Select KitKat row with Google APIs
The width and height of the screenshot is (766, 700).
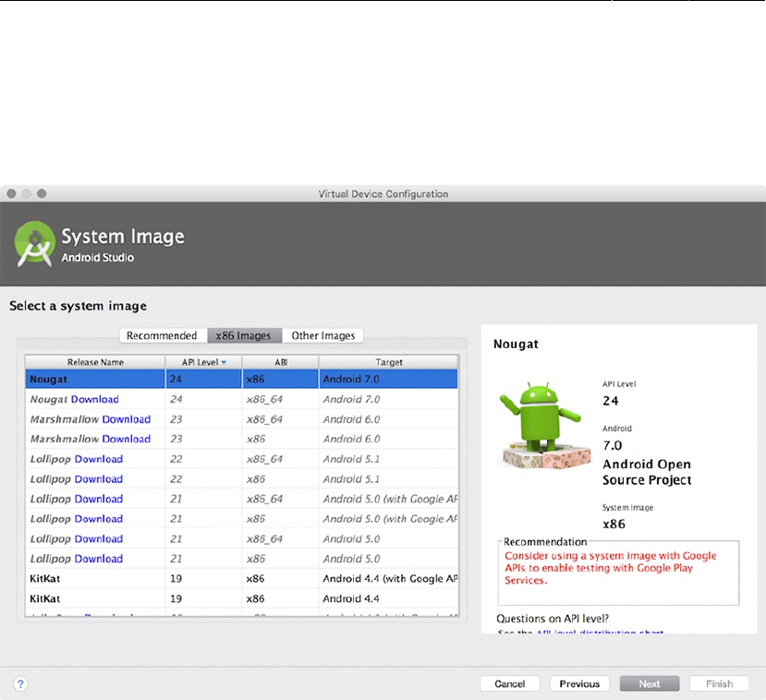[242, 579]
